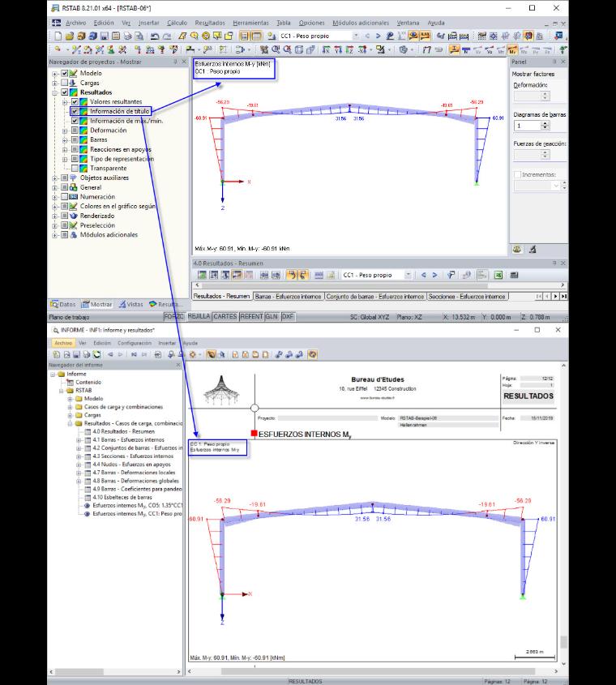Uncheck Información de título checkbox
The height and width of the screenshot is (685, 616).
pyautogui.click(x=75, y=111)
